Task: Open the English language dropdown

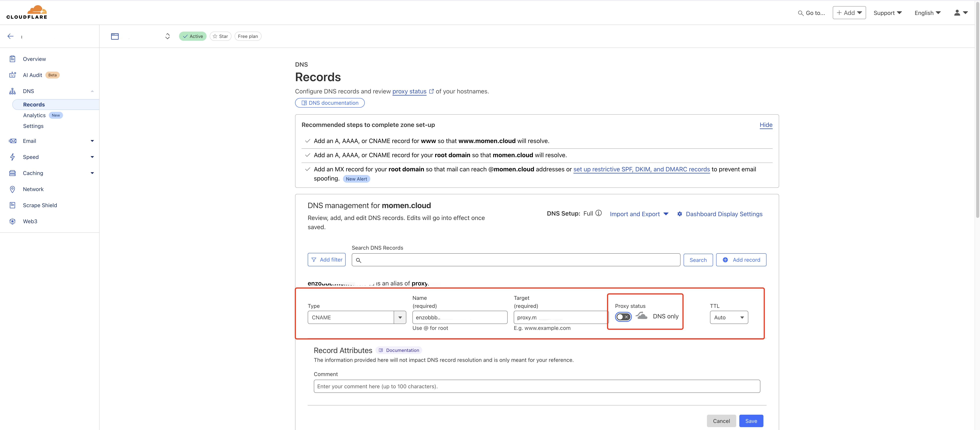Action: point(928,13)
